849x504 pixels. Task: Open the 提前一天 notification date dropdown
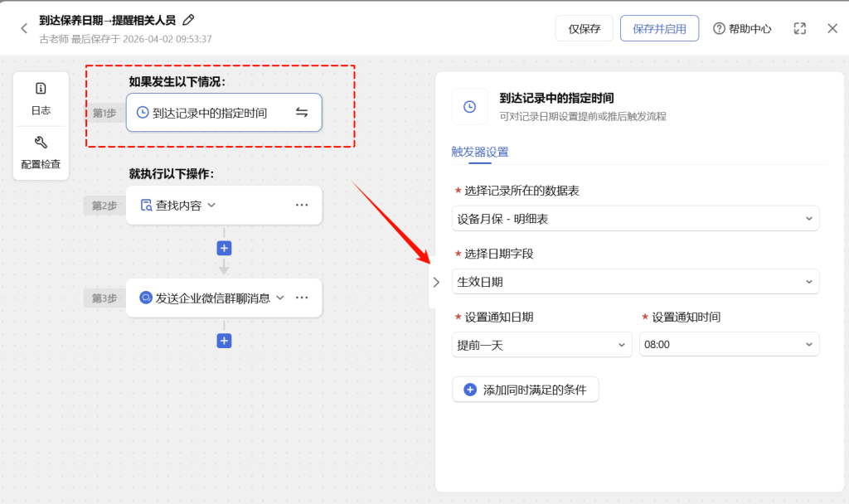point(542,345)
